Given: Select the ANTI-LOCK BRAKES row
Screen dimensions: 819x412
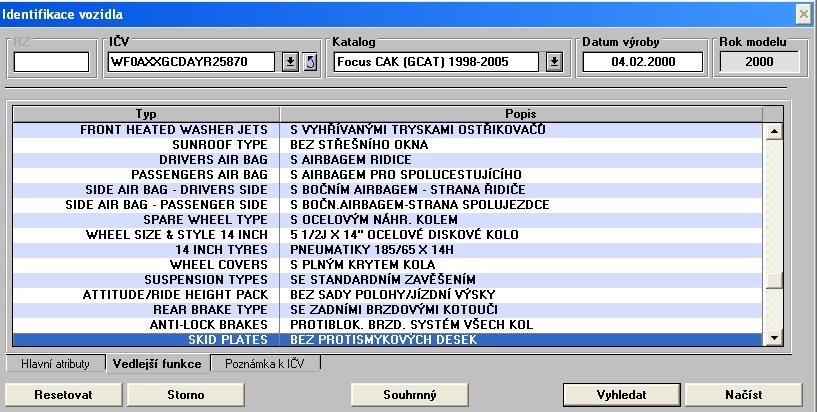Looking at the screenshot, I should point(210,325).
